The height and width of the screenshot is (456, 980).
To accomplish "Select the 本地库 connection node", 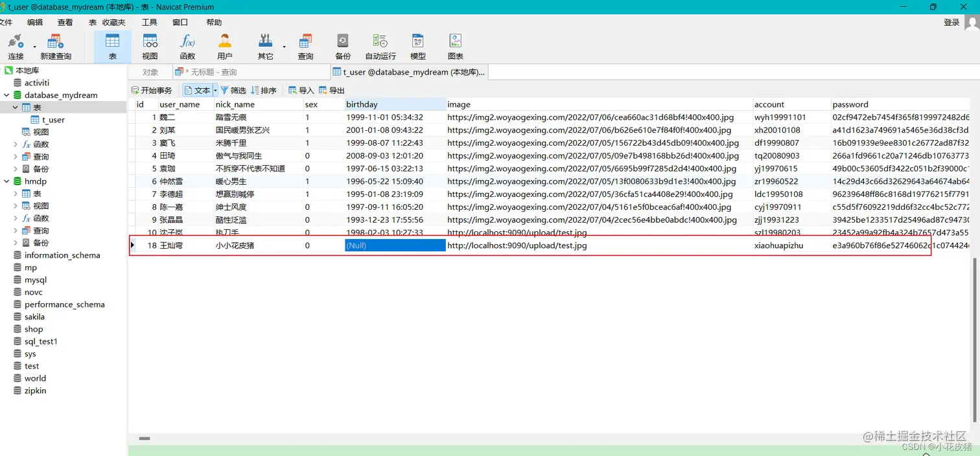I will pos(21,71).
